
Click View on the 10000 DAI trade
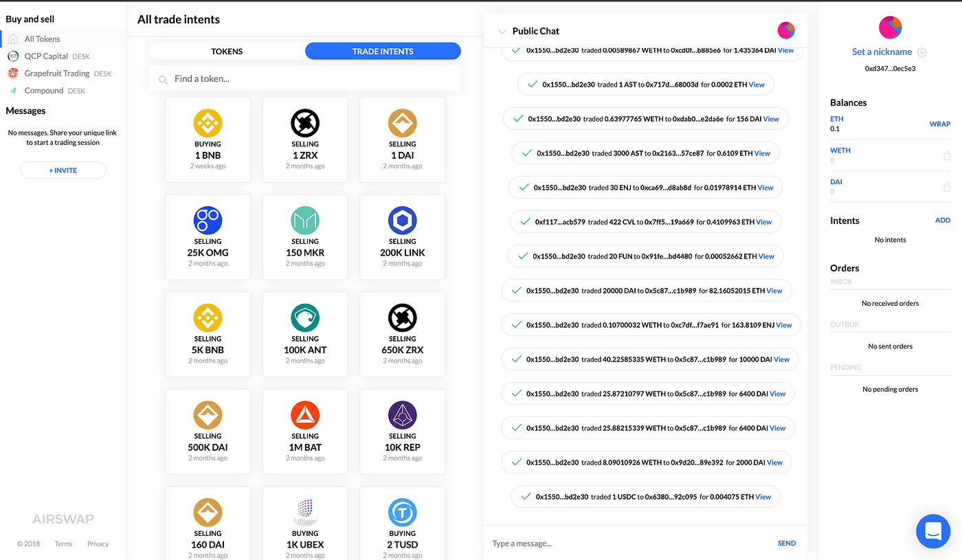point(782,359)
